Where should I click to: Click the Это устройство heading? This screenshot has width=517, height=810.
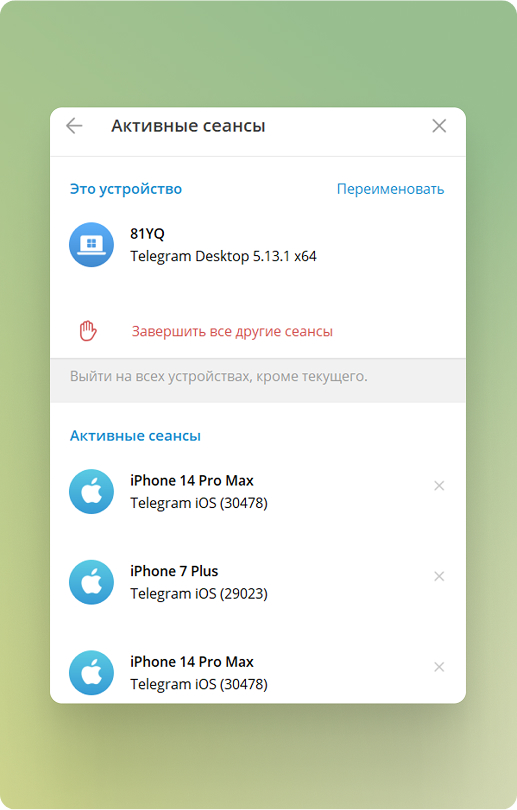[126, 189]
